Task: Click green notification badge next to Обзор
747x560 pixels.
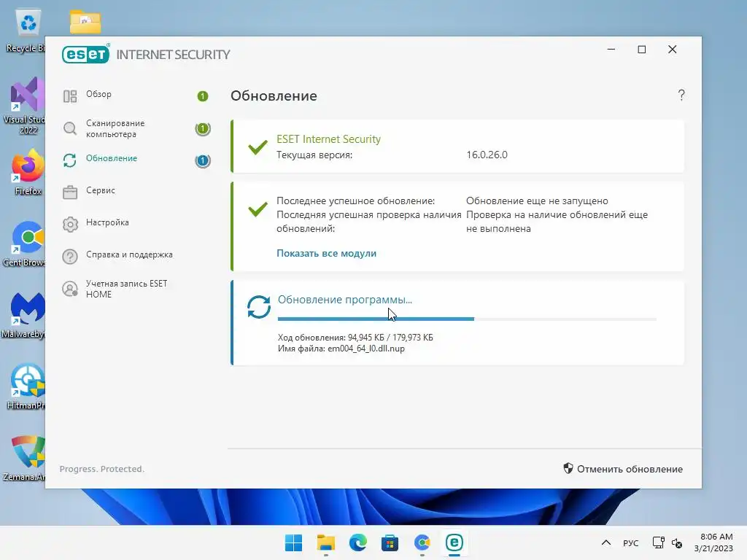Action: [x=203, y=96]
